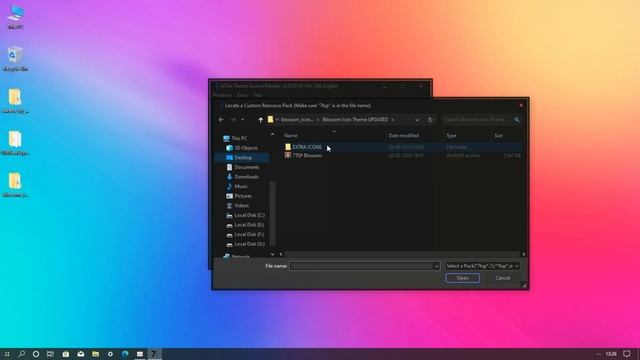
Task: Click the navigation pane scroll-down arrow
Action: click(x=272, y=254)
